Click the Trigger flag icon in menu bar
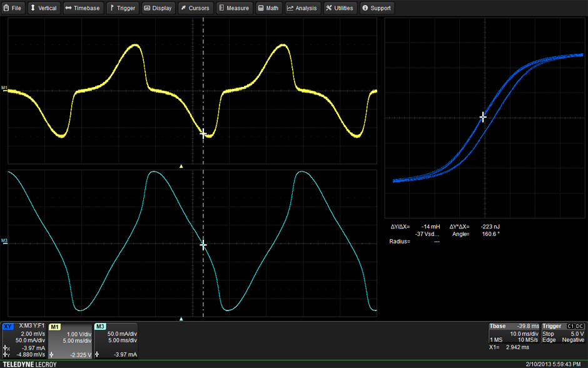Screen dimensions: 588x368 point(112,8)
